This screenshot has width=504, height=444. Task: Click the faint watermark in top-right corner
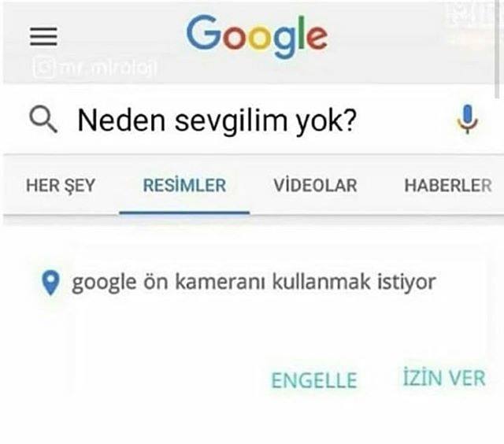click(x=472, y=14)
